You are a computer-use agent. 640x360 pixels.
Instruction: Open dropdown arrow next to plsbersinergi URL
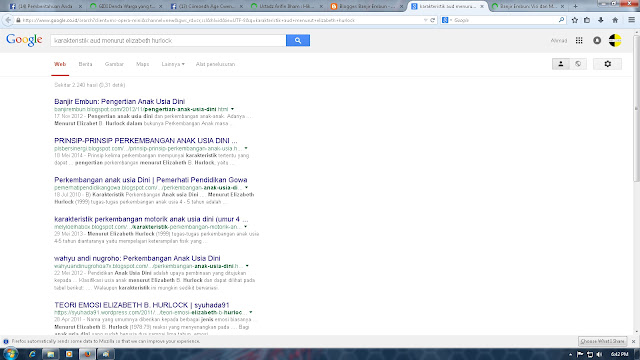tap(246, 148)
